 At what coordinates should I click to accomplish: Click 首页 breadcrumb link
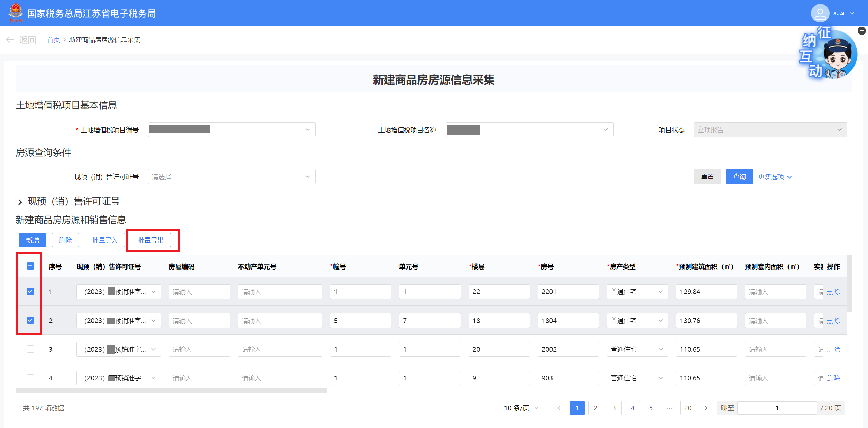coord(53,40)
